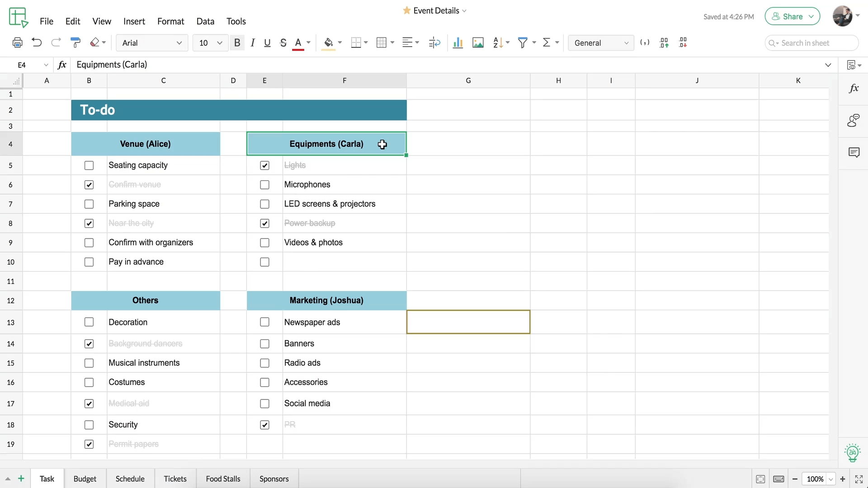868x488 pixels.
Task: Click the fill color bucket swatch
Action: click(x=329, y=43)
